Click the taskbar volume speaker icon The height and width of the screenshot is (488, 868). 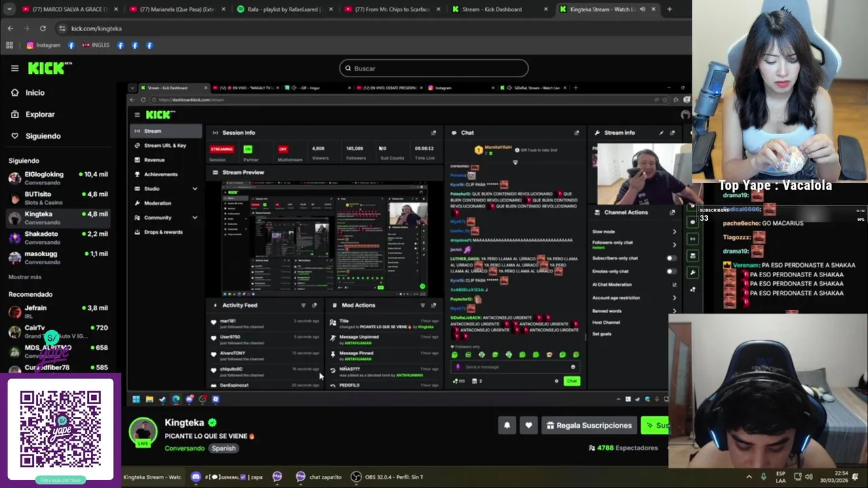click(808, 477)
